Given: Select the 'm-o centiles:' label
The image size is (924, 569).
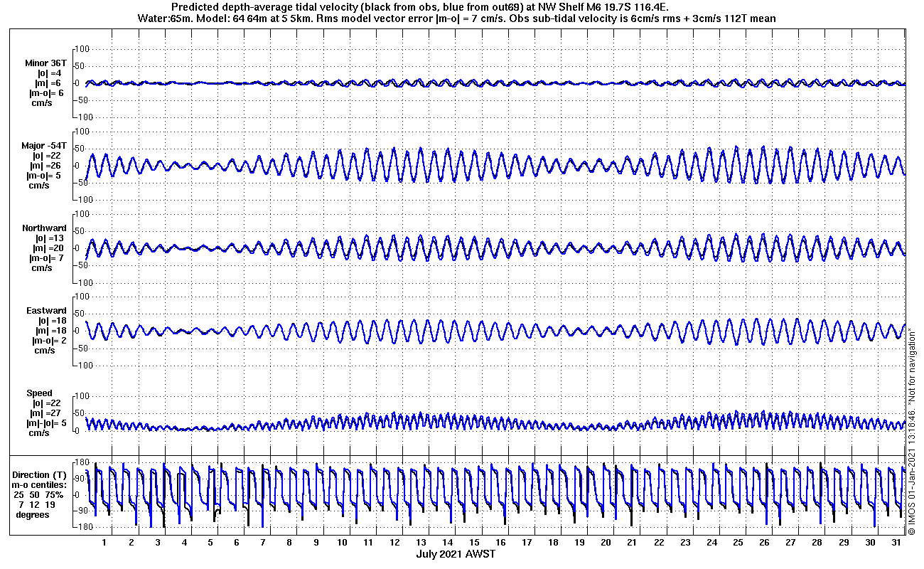Looking at the screenshot, I should [x=41, y=484].
